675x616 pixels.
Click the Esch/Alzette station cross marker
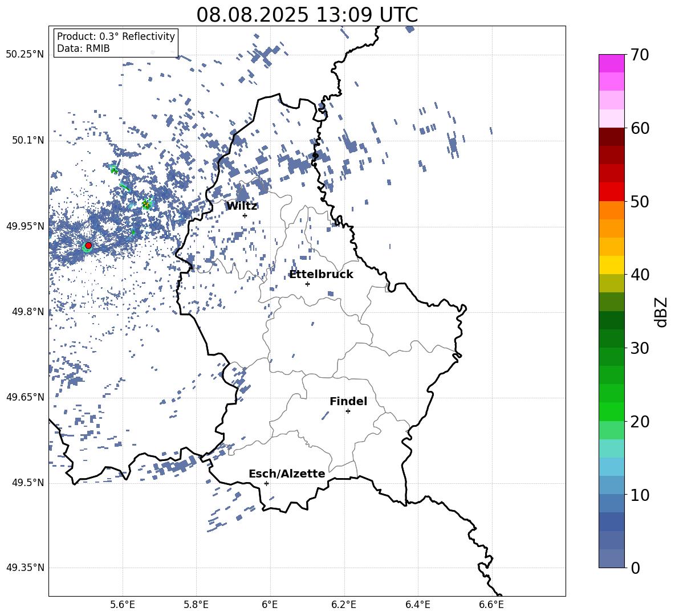click(266, 483)
